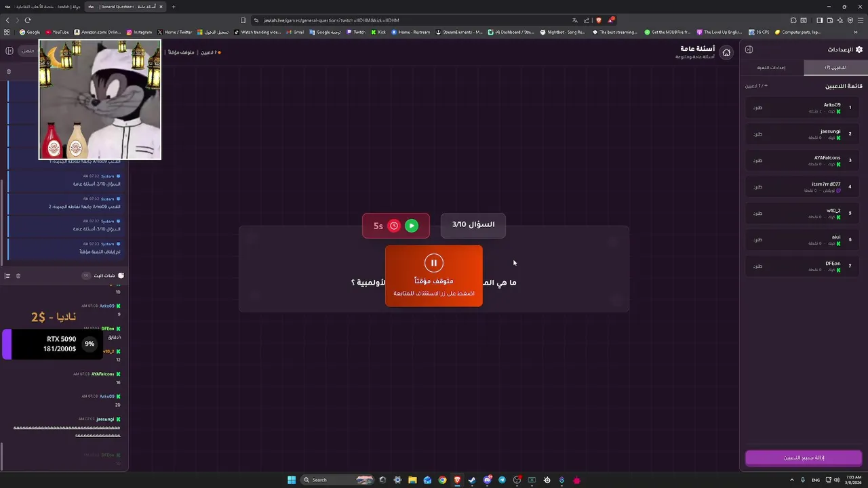
Task: Click the webcam overlay thumbnail
Action: click(x=100, y=100)
